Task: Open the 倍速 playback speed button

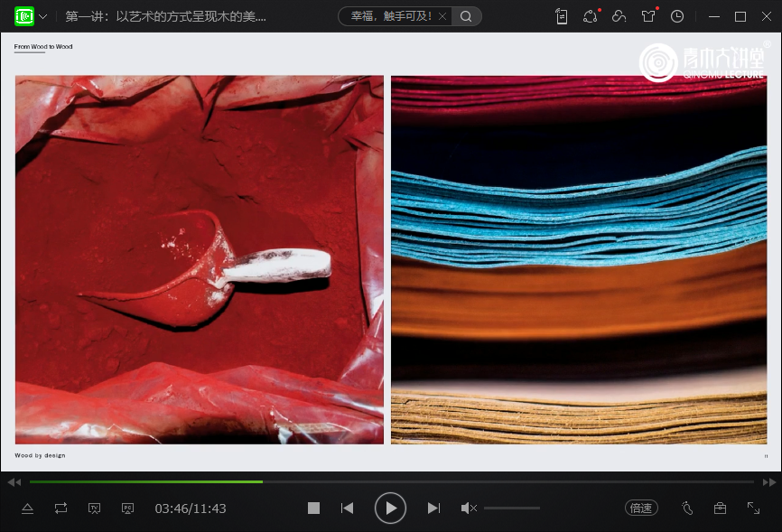Action: point(641,508)
